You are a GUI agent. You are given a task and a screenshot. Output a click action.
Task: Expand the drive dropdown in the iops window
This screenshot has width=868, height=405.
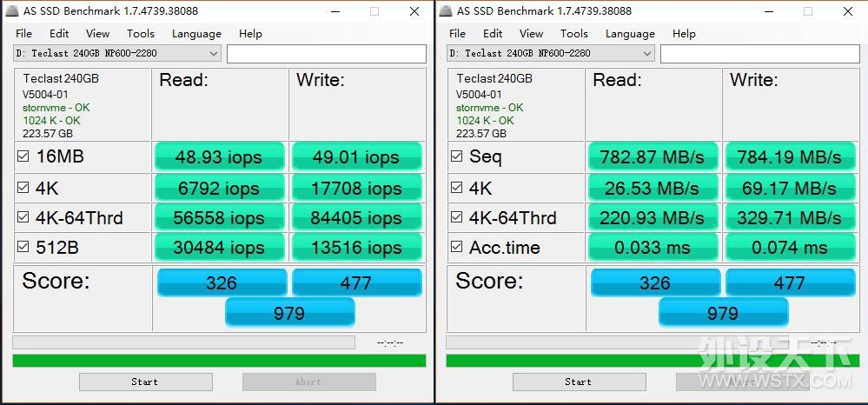pos(214,54)
